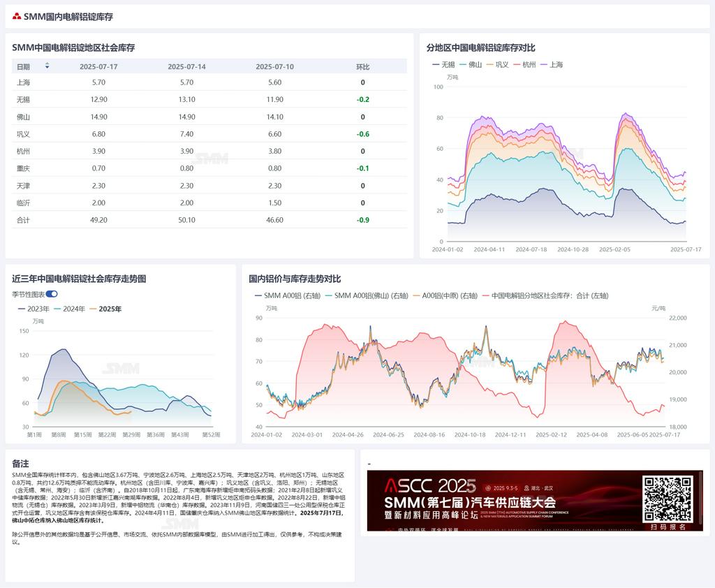Hide the SMM A00铝 (右轴) price series
This screenshot has width=715, height=588.
(x=288, y=295)
